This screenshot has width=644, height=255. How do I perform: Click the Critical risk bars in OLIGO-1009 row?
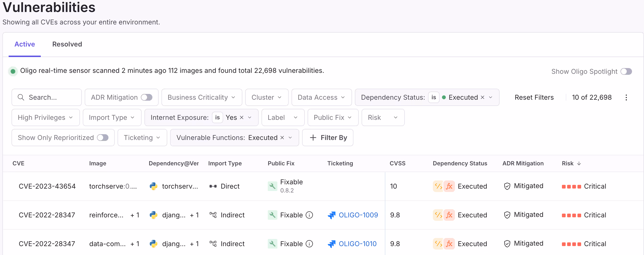coord(571,215)
